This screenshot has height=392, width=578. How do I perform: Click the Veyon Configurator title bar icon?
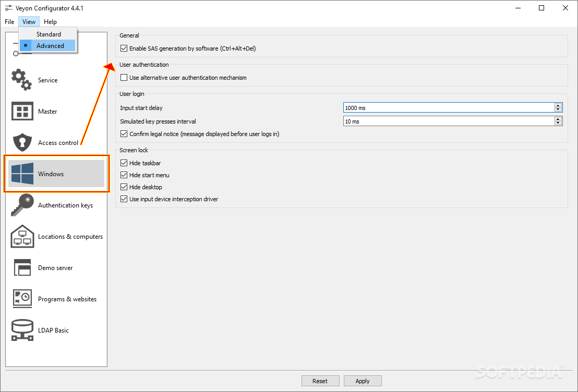(x=8, y=8)
